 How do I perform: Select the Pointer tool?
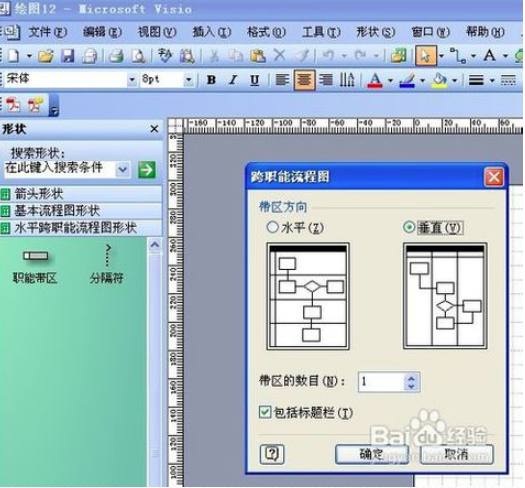pos(426,56)
